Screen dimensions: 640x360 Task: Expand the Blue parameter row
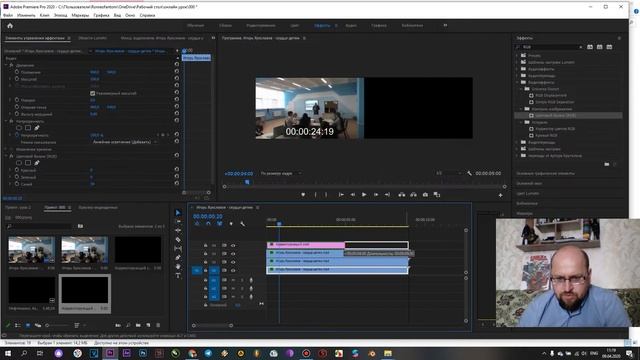tap(11, 184)
